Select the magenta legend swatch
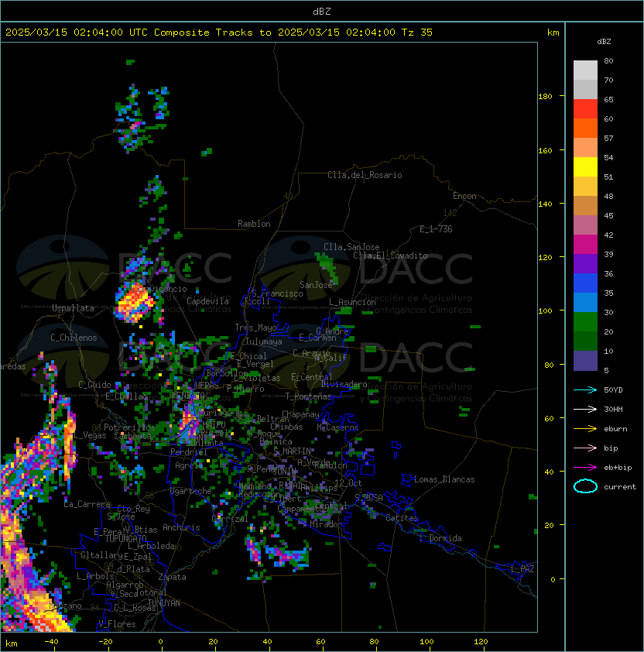 click(585, 245)
